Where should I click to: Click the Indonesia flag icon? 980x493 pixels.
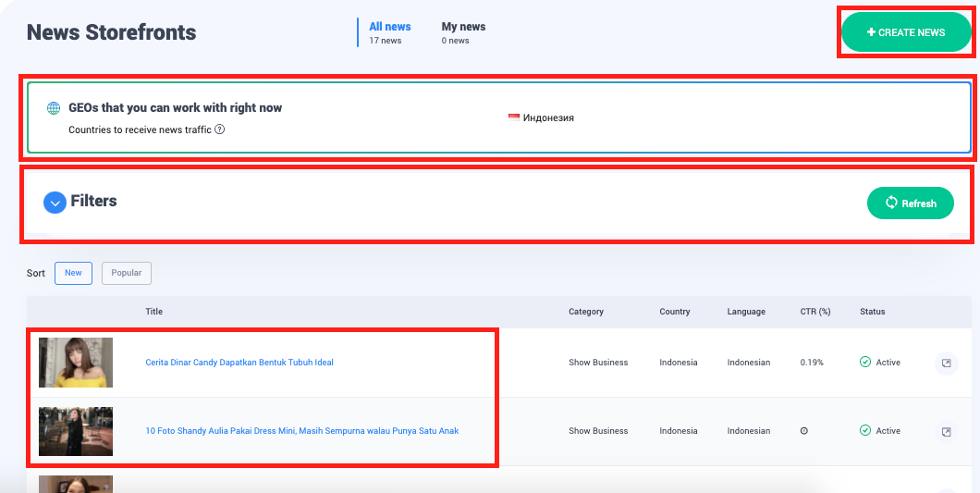pos(514,118)
